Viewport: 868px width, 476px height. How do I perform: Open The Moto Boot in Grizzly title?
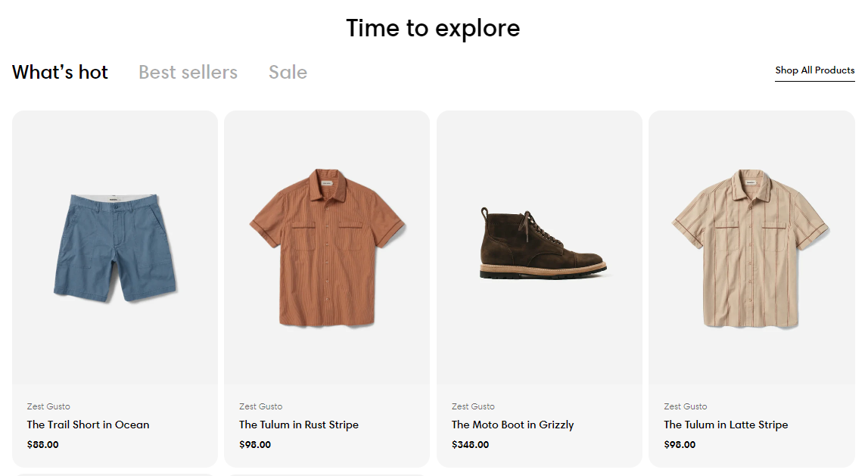[512, 425]
